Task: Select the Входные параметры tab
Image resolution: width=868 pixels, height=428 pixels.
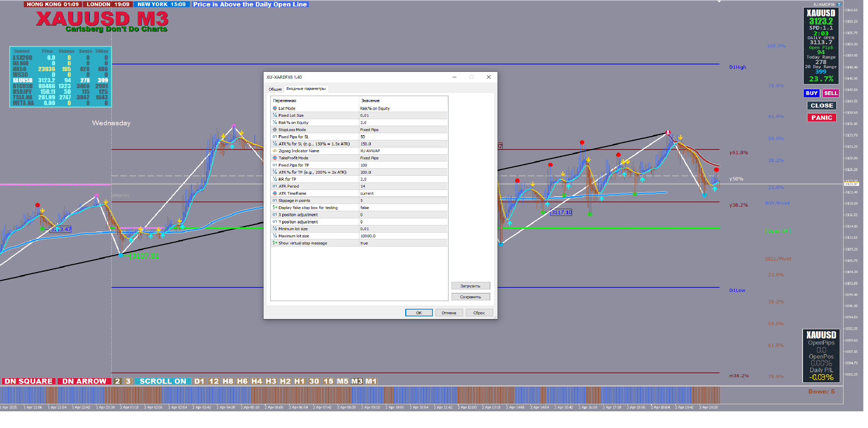Action: 306,89
